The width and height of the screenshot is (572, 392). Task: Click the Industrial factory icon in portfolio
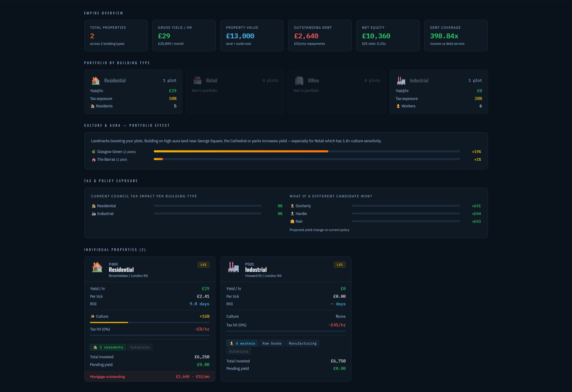click(401, 80)
